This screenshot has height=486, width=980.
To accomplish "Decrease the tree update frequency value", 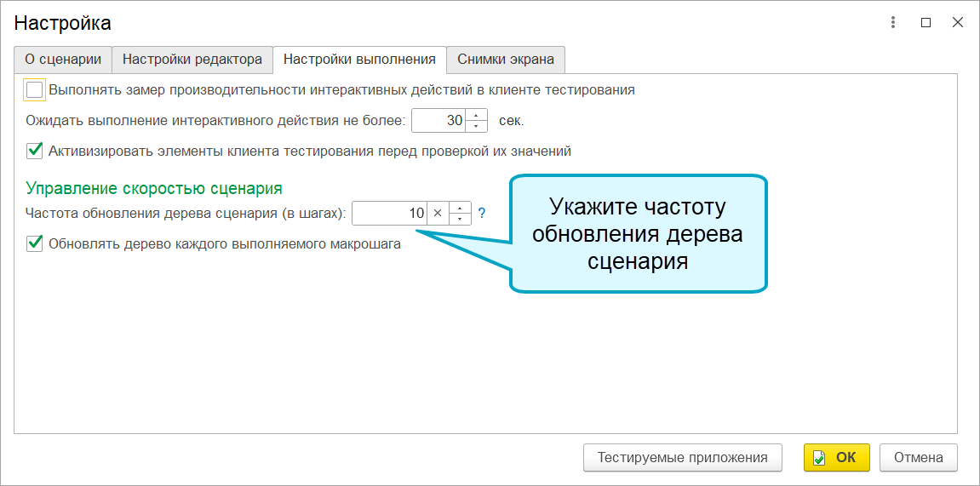I will click(x=460, y=219).
